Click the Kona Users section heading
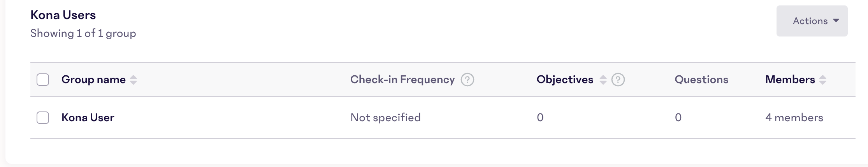868x167 pixels. click(x=63, y=15)
